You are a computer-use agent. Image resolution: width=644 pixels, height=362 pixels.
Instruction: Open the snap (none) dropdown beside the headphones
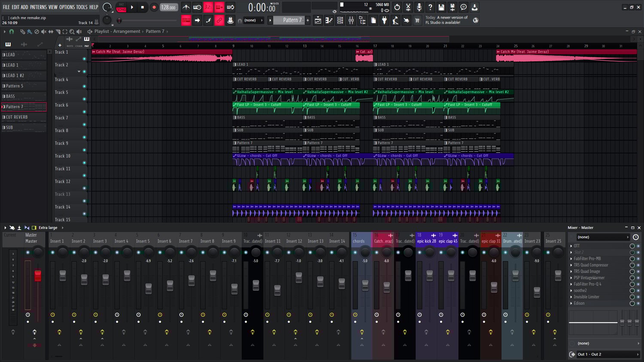click(253, 20)
